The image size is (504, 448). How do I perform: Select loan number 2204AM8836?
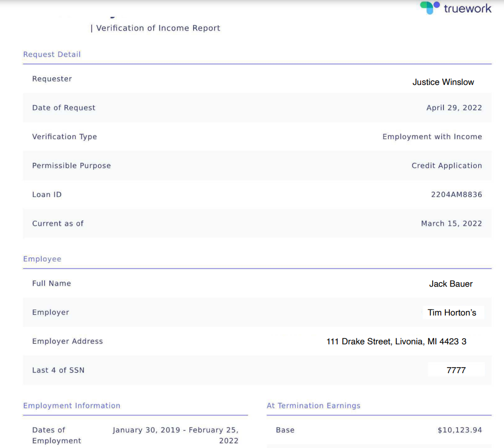coord(456,195)
